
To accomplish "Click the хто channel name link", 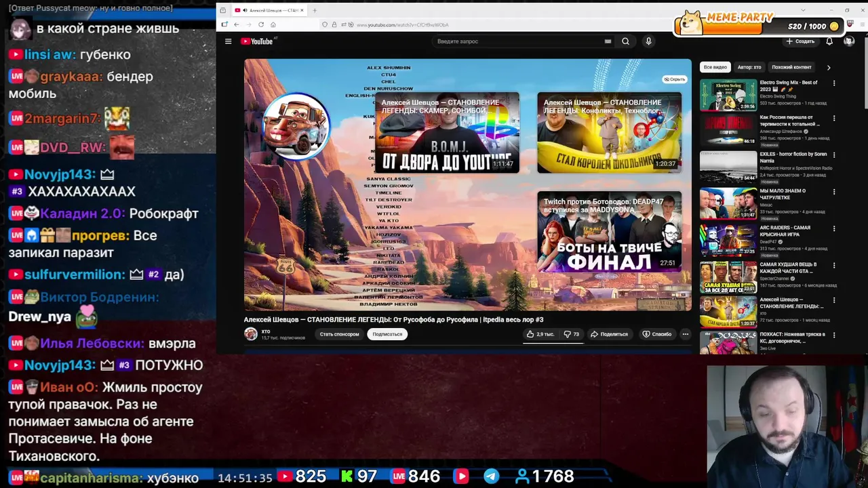I will (266, 331).
